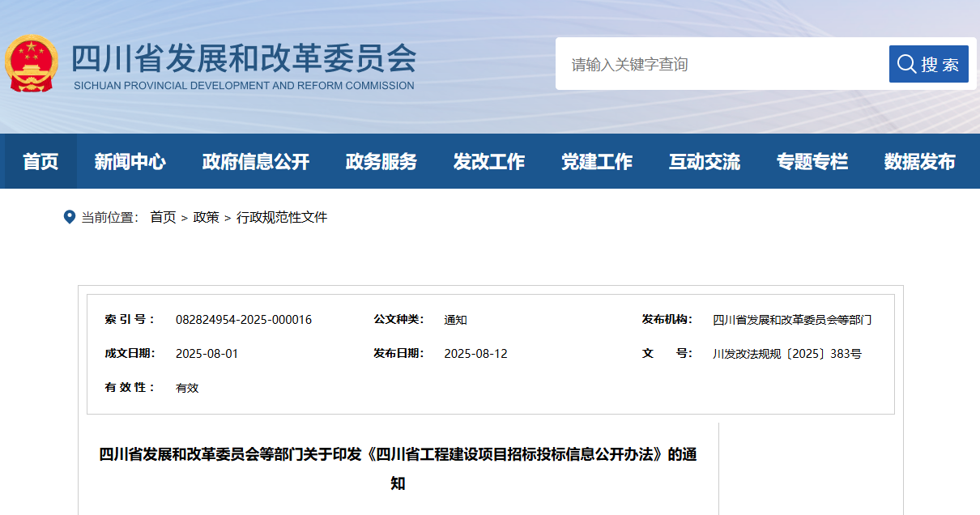Click the Sichuan emblem logo icon
The height and width of the screenshot is (515, 980).
tap(32, 62)
